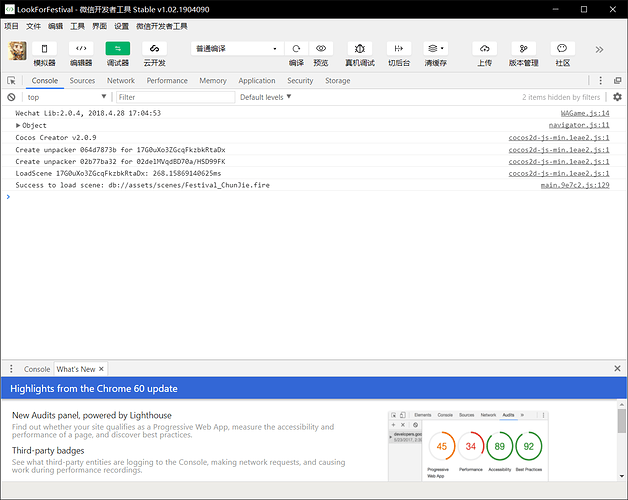The height and width of the screenshot is (500, 628).
Task: Open the 微信开发者工具 menu
Action: [x=162, y=26]
